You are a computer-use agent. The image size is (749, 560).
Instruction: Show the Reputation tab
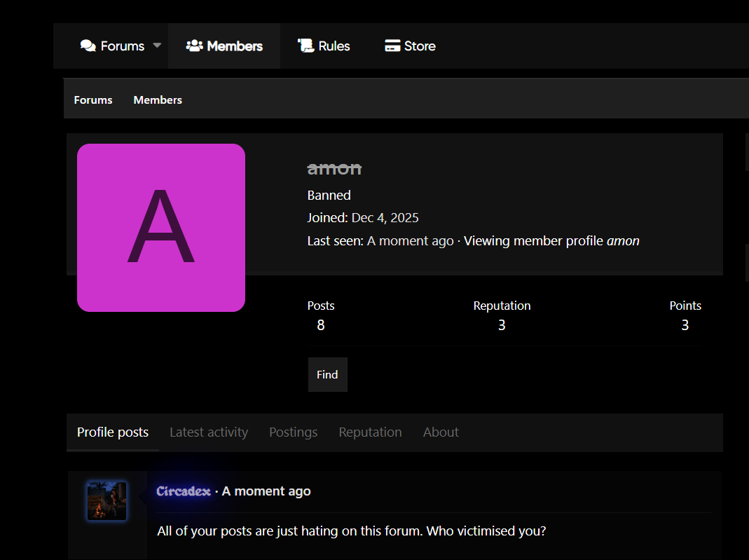click(x=370, y=432)
